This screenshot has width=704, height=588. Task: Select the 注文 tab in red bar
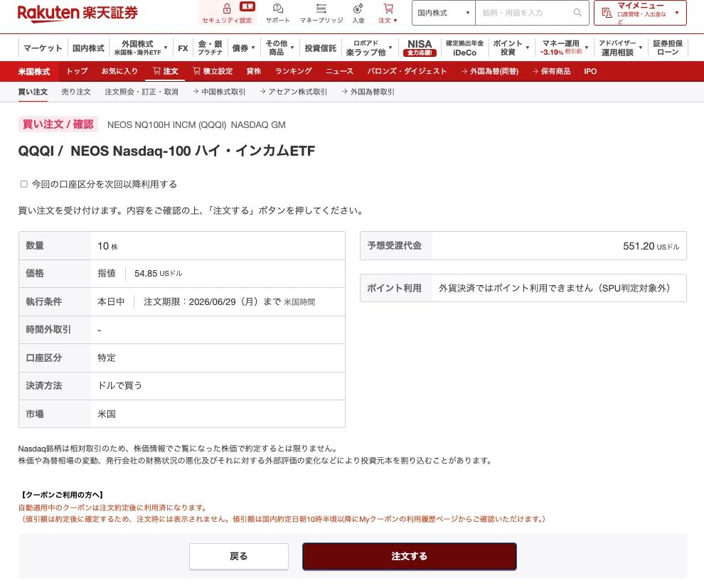(x=166, y=71)
